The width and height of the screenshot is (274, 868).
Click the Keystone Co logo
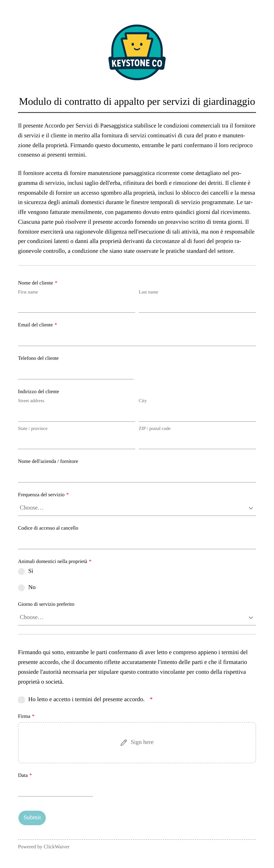tap(137, 52)
